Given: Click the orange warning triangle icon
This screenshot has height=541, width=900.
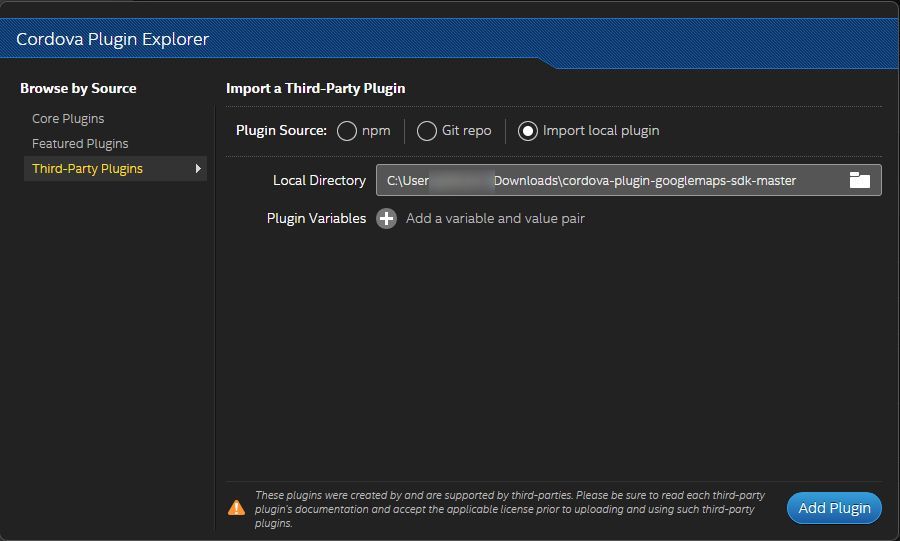Looking at the screenshot, I should 236,508.
